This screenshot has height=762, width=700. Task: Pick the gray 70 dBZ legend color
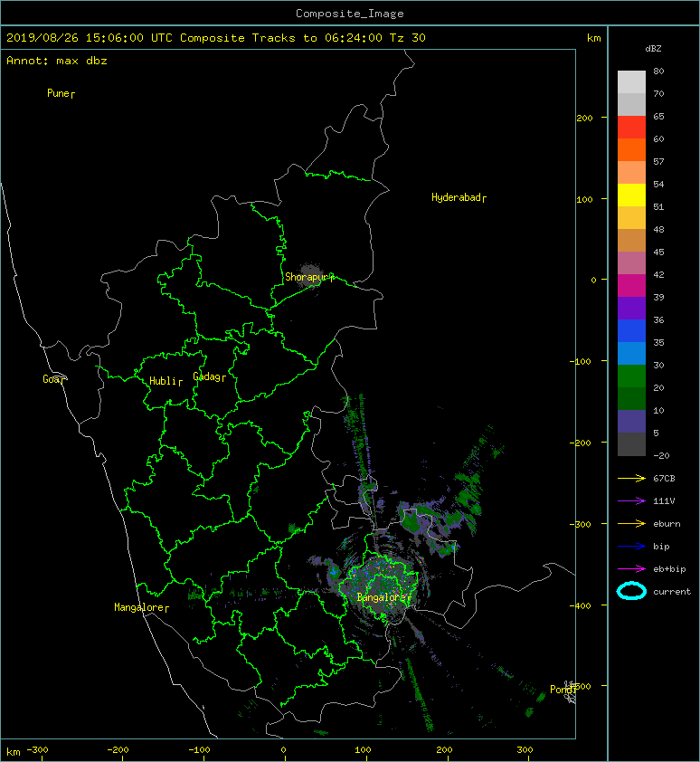631,104
